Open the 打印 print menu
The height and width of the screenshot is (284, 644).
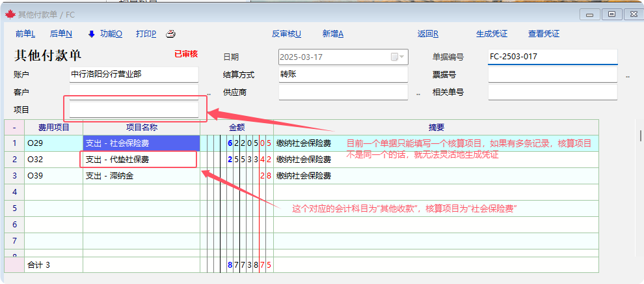146,34
